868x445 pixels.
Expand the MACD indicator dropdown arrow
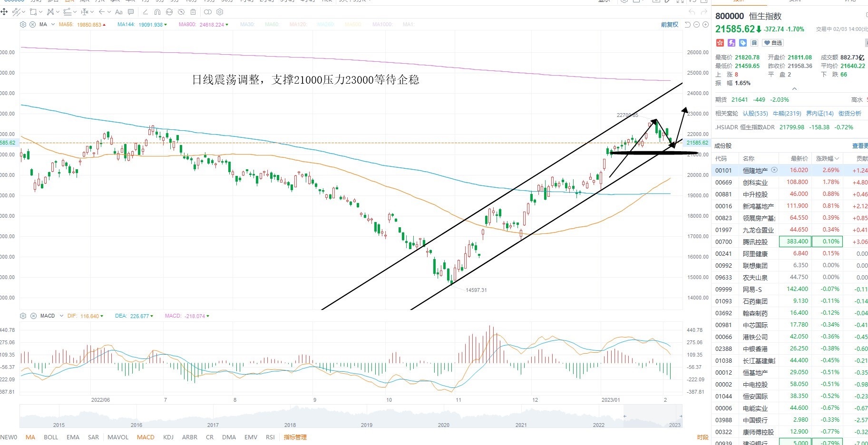pos(61,316)
